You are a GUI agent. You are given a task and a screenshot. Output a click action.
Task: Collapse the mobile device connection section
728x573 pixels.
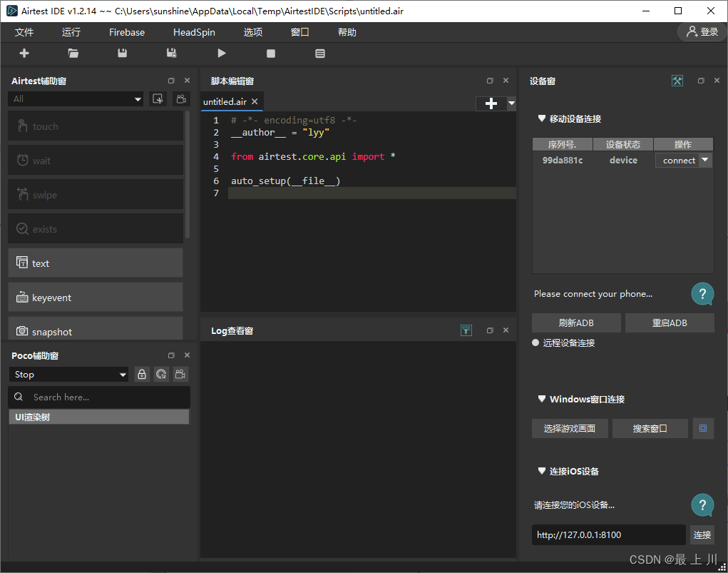(542, 118)
